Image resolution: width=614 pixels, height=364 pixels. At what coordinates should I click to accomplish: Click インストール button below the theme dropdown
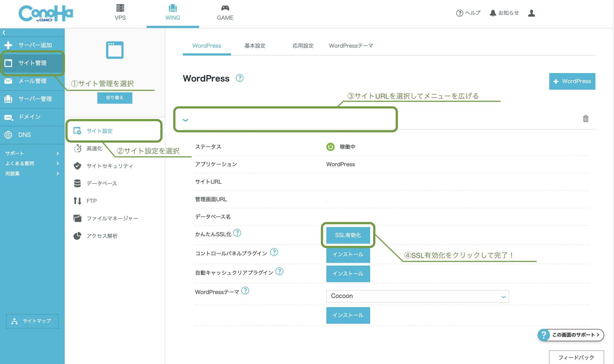pos(348,315)
